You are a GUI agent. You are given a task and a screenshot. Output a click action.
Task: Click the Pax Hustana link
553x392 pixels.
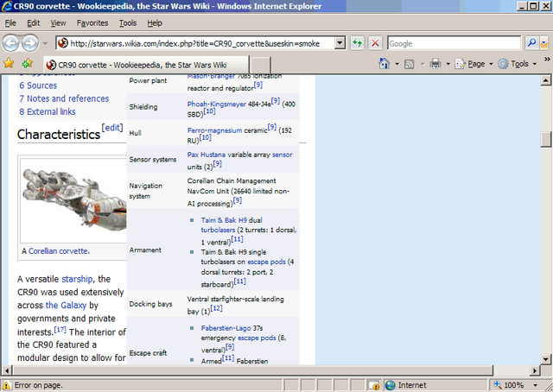(207, 155)
